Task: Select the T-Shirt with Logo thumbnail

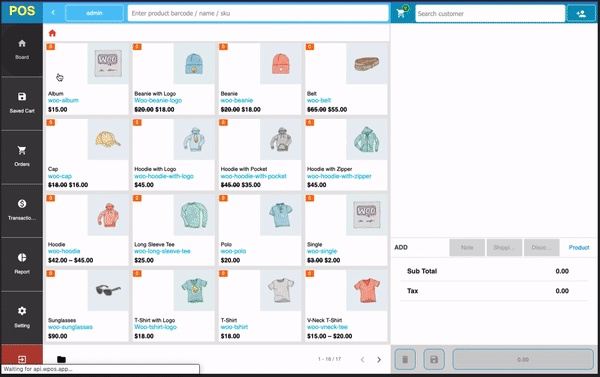Action: click(x=194, y=290)
